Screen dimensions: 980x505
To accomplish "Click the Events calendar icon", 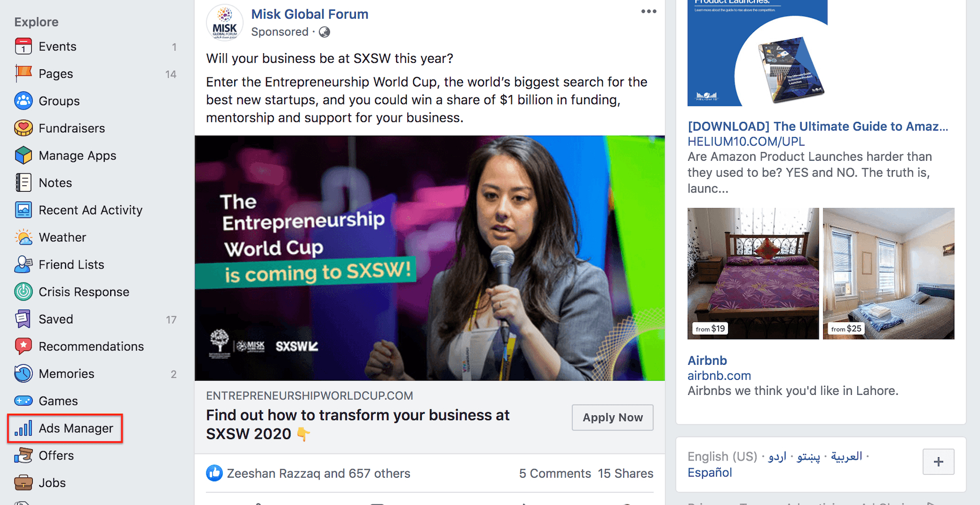I will point(23,47).
